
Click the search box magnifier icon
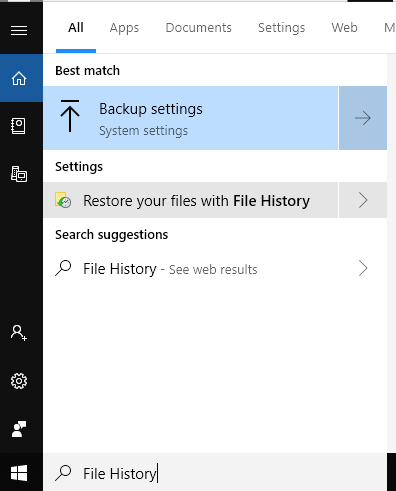pyautogui.click(x=63, y=473)
